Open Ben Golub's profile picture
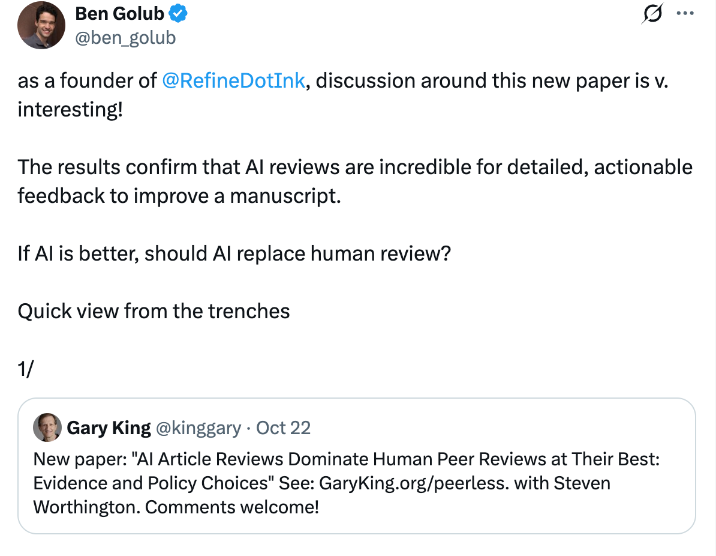Viewport: 716px width, 556px height. click(41, 25)
